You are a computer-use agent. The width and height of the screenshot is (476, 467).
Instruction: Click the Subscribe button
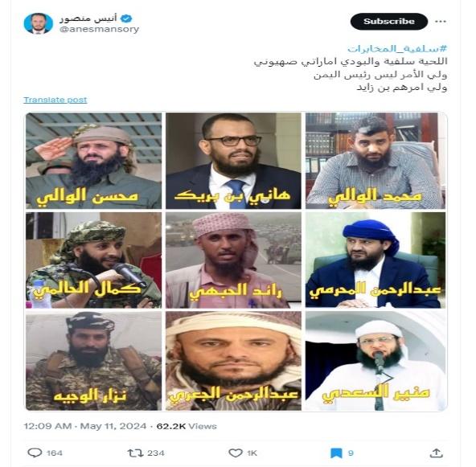(x=389, y=21)
